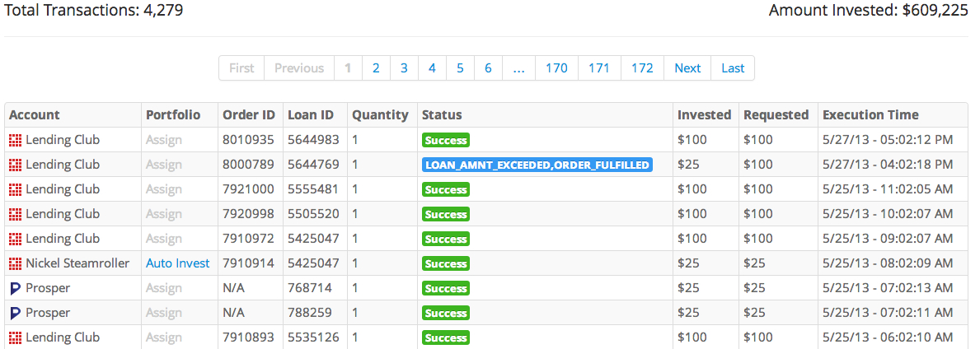Go to pagination page 3
Screen dimensions: 980x349
tap(404, 68)
